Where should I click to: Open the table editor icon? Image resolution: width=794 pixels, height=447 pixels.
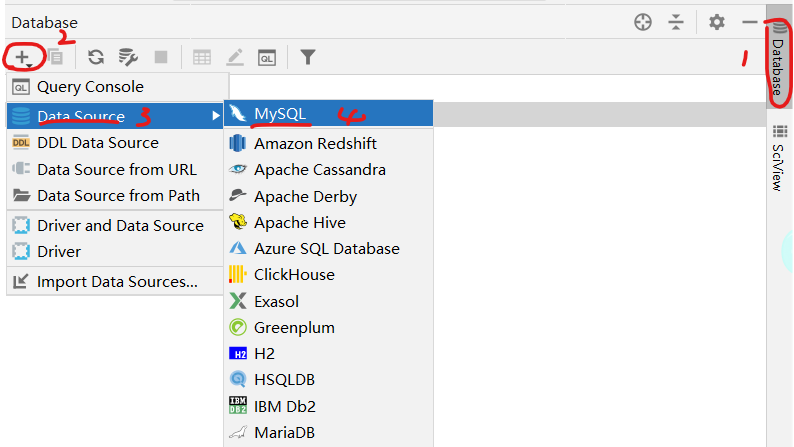point(202,58)
